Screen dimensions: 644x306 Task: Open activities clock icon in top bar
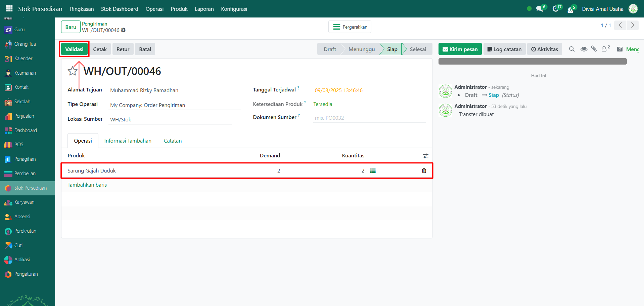pos(556,9)
